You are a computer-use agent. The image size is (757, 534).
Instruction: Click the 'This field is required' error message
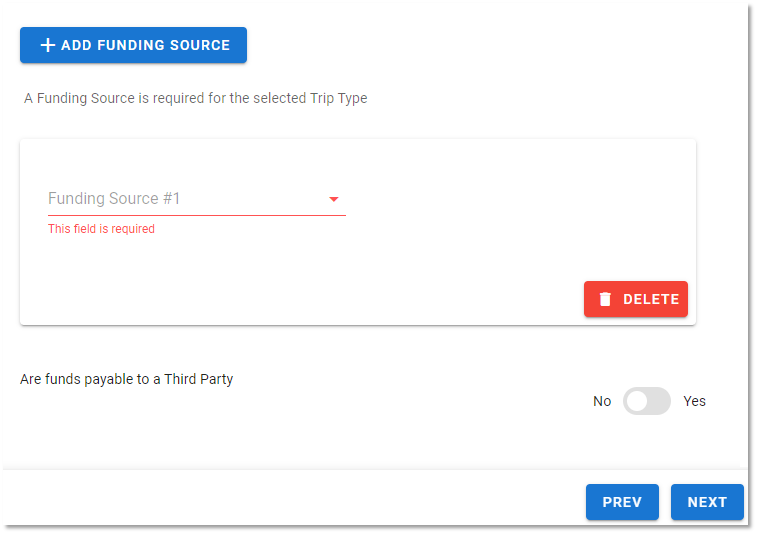(101, 229)
